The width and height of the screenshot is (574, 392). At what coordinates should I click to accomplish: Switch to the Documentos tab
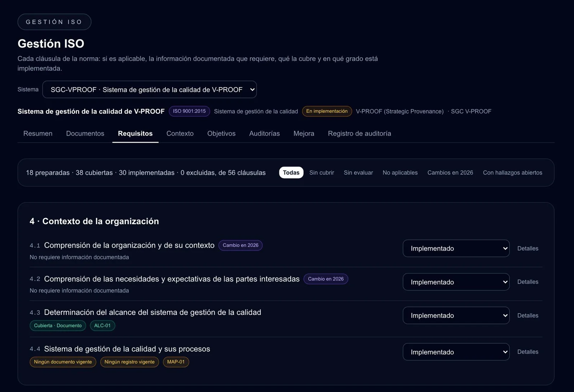coord(85,133)
